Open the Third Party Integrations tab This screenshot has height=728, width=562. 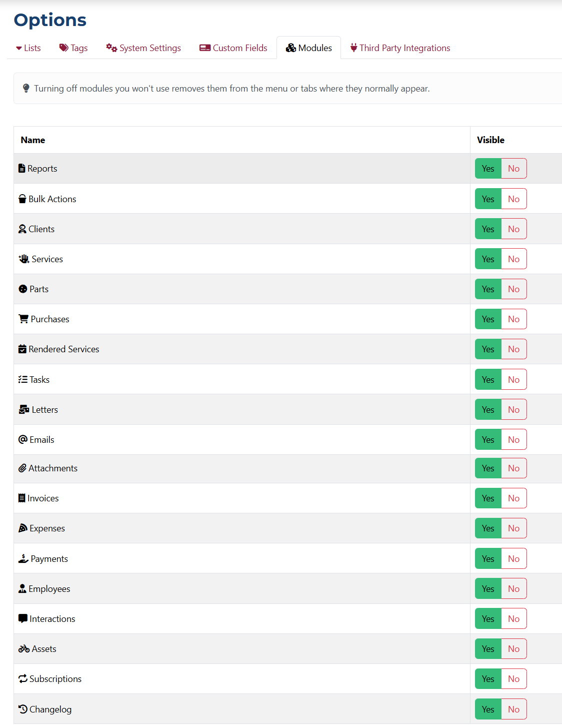[399, 48]
